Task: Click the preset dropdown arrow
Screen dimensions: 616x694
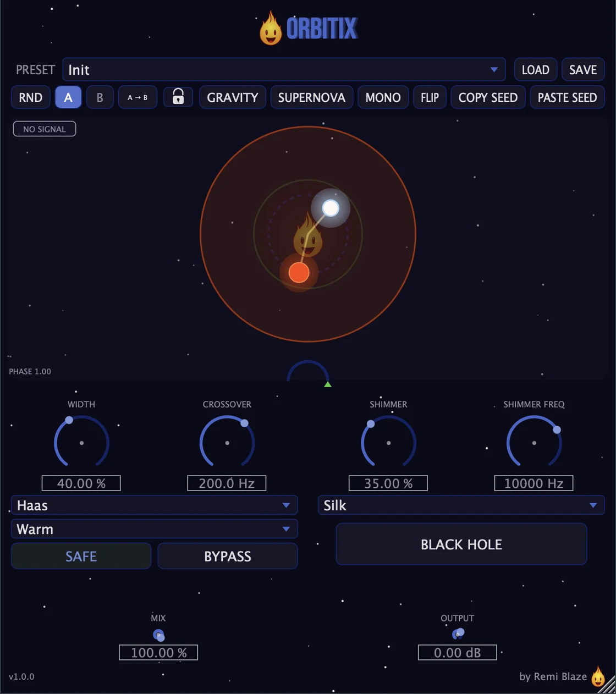Action: pos(494,70)
